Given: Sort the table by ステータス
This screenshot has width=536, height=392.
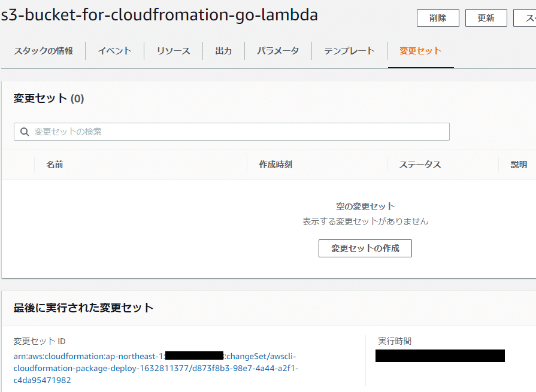Looking at the screenshot, I should pyautogui.click(x=420, y=164).
